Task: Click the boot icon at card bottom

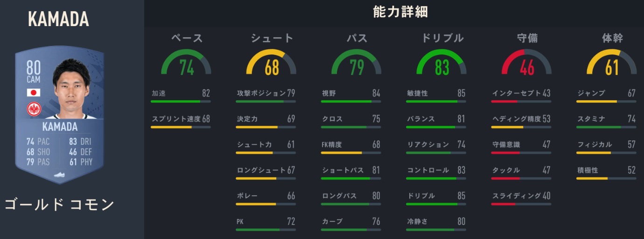Action: point(59,175)
